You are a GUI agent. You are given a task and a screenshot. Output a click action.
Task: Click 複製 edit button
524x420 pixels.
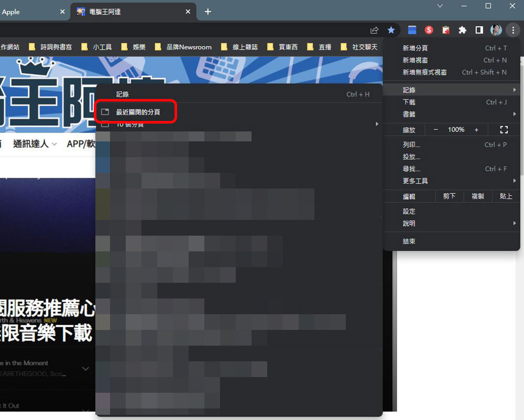pos(478,196)
